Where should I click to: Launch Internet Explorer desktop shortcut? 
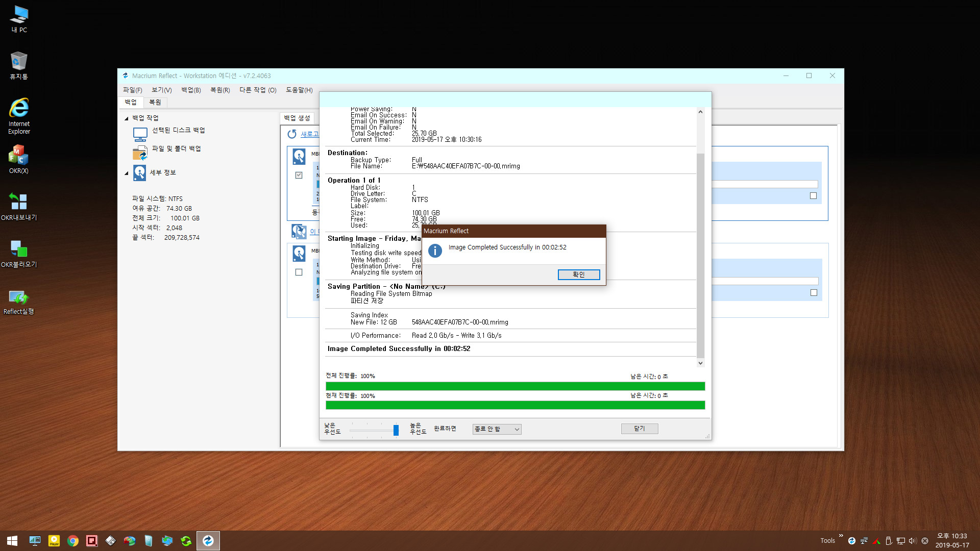pyautogui.click(x=19, y=116)
